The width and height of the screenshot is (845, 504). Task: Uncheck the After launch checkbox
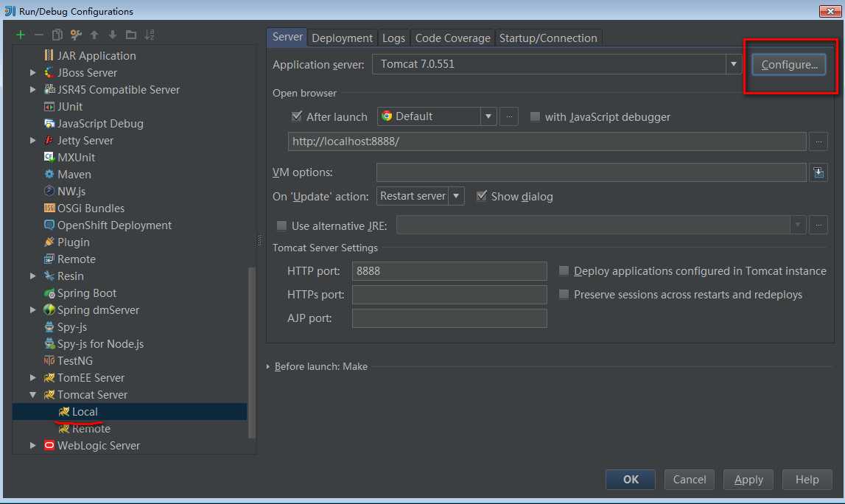(296, 116)
